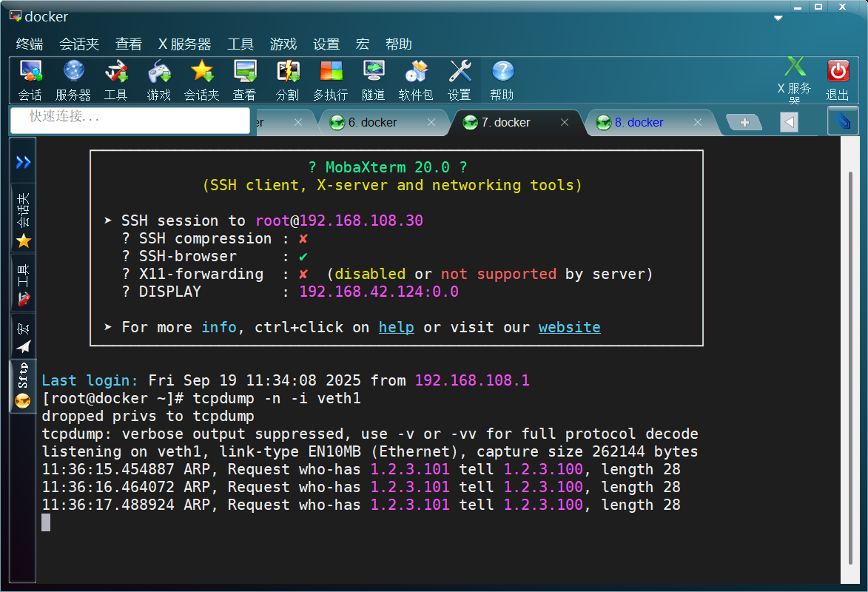
Task: Open the 宏 menu in the menu bar
Action: tap(363, 44)
